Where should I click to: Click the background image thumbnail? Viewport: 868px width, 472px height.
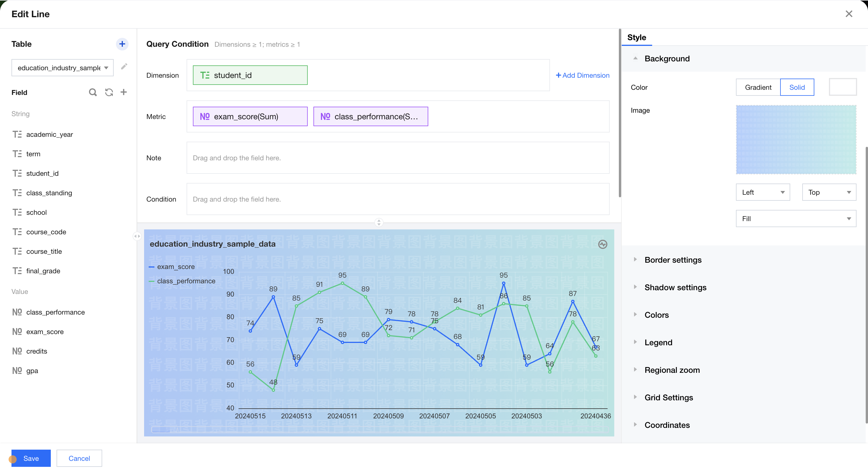click(x=796, y=139)
